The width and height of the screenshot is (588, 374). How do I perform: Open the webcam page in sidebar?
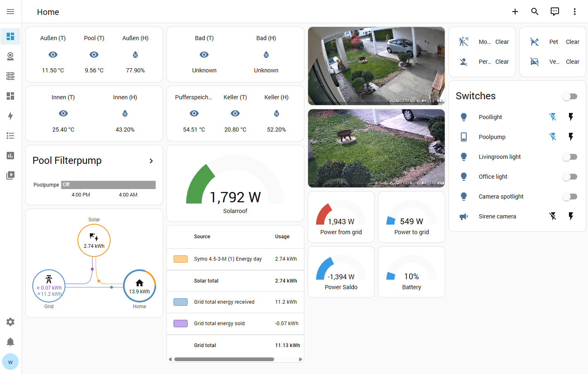pyautogui.click(x=10, y=56)
